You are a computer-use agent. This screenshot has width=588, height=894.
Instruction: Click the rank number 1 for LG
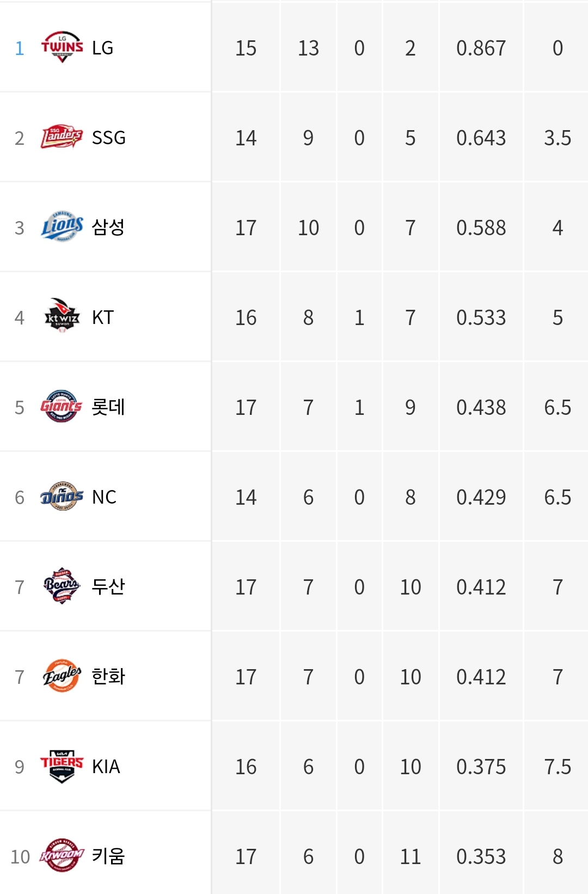[20, 48]
